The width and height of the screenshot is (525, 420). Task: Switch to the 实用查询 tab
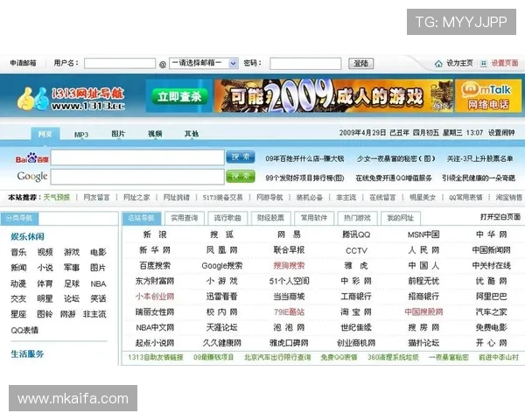coord(184,218)
